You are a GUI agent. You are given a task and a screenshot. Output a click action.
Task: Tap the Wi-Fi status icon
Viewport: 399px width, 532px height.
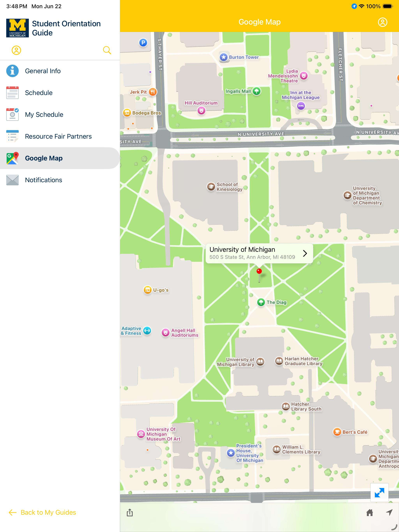pos(361,6)
